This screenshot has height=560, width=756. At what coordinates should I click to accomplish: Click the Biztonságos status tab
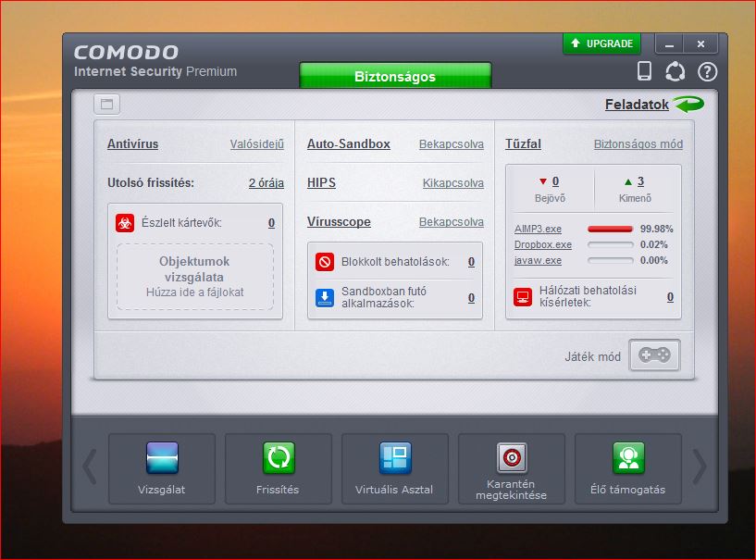pyautogui.click(x=395, y=76)
